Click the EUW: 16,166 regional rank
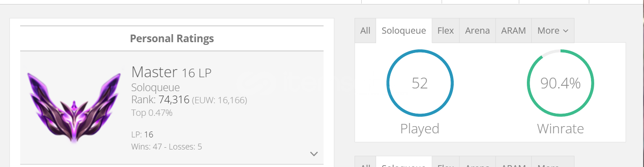 (219, 100)
